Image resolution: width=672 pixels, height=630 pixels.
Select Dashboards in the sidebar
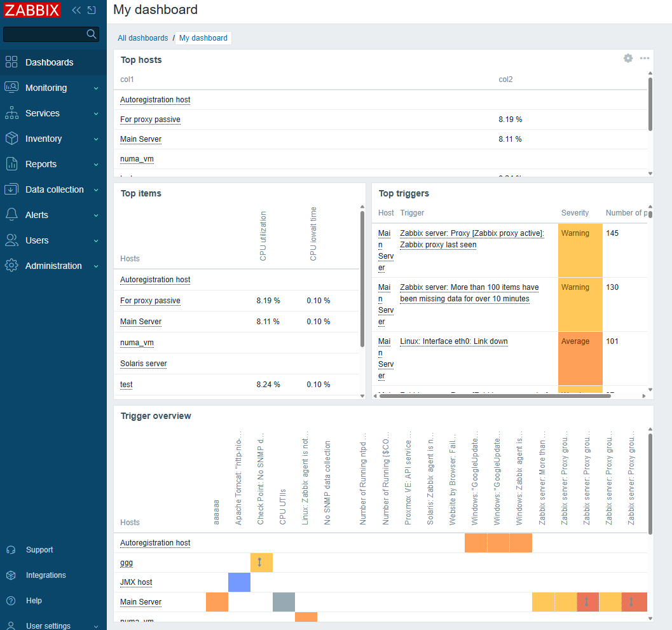[49, 62]
